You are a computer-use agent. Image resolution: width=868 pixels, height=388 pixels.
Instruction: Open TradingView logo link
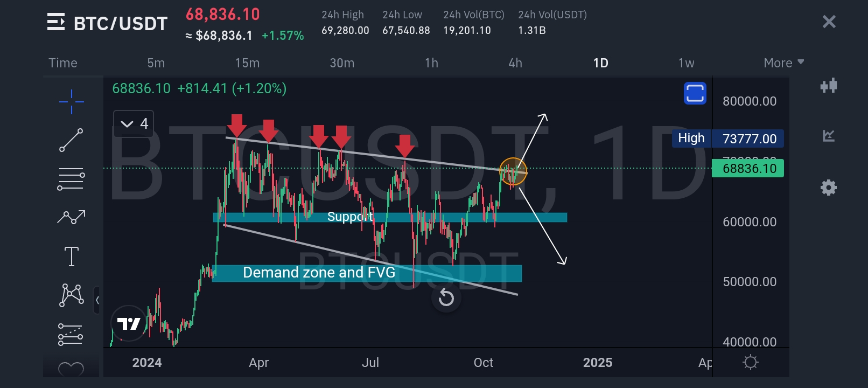(129, 323)
